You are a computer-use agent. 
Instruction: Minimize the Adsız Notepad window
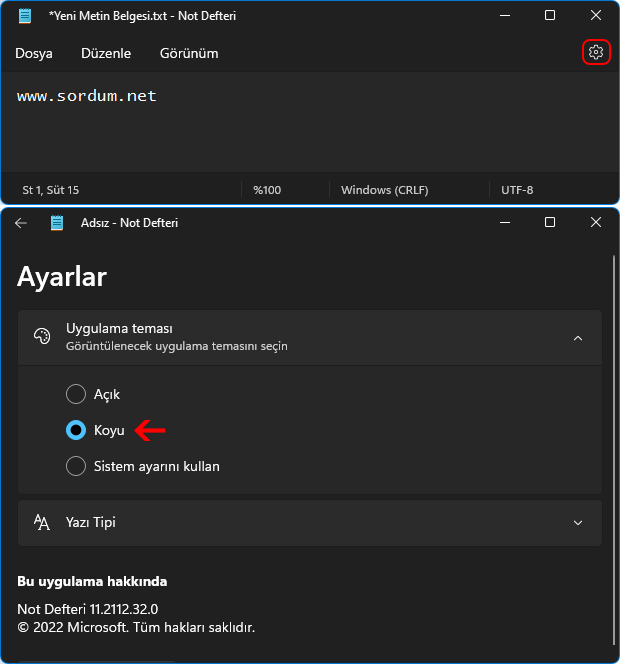click(x=505, y=222)
